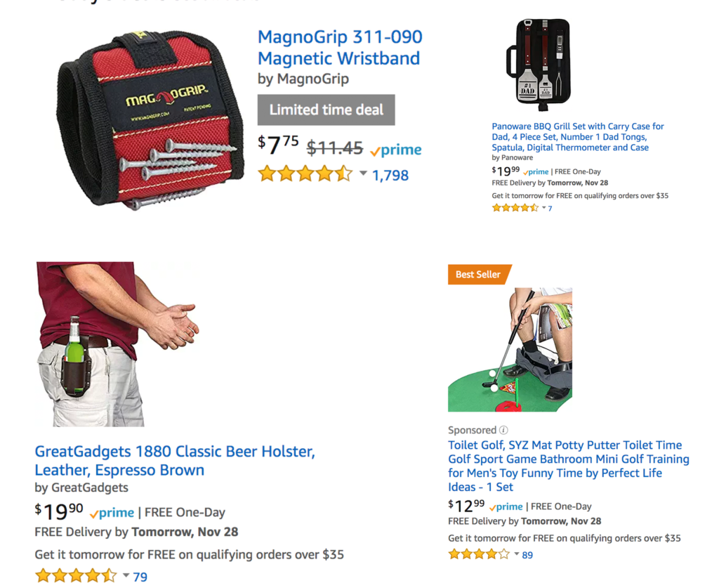Image resolution: width=719 pixels, height=588 pixels.
Task: View the 1,798 MagnoGrip reviews
Action: coord(390,175)
